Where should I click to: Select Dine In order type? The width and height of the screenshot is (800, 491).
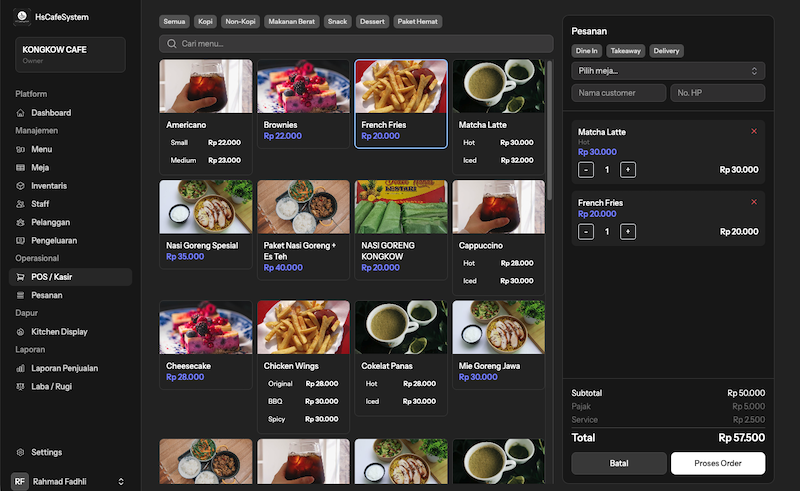click(x=587, y=51)
